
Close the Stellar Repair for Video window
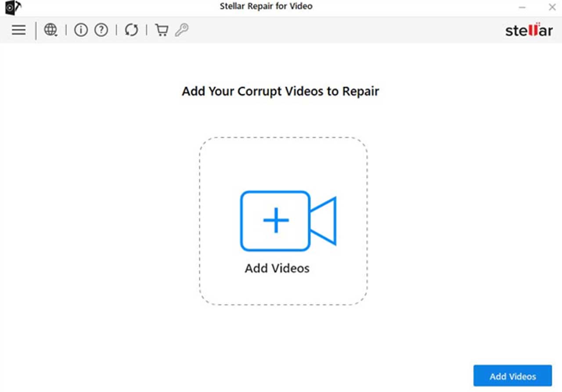point(552,7)
